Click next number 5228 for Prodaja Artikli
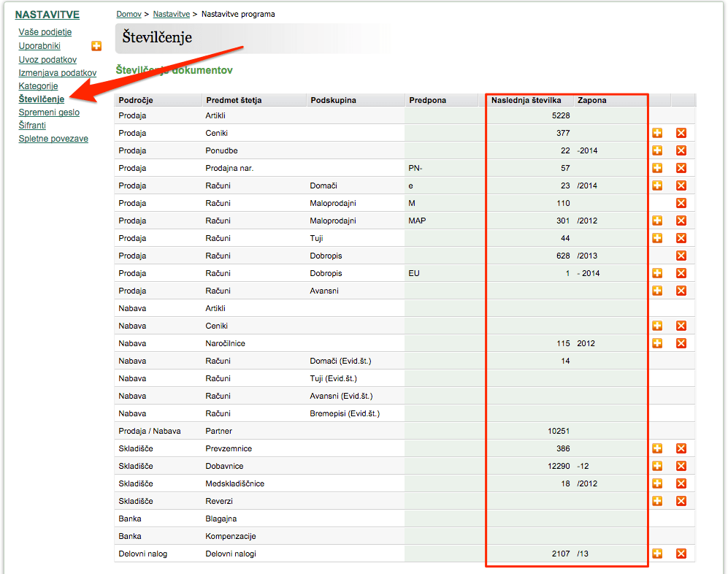 561,115
